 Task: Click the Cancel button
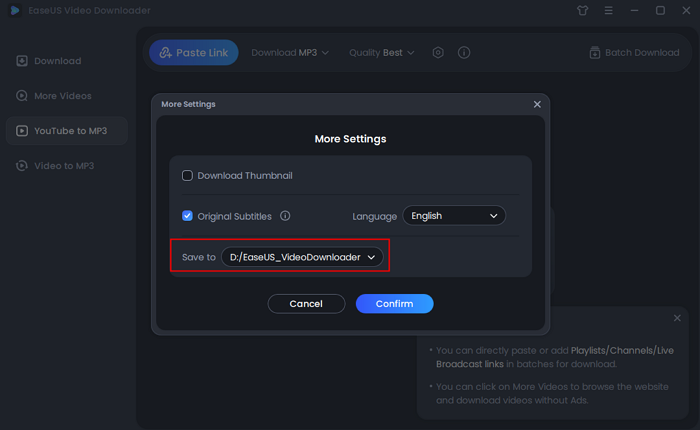(306, 303)
